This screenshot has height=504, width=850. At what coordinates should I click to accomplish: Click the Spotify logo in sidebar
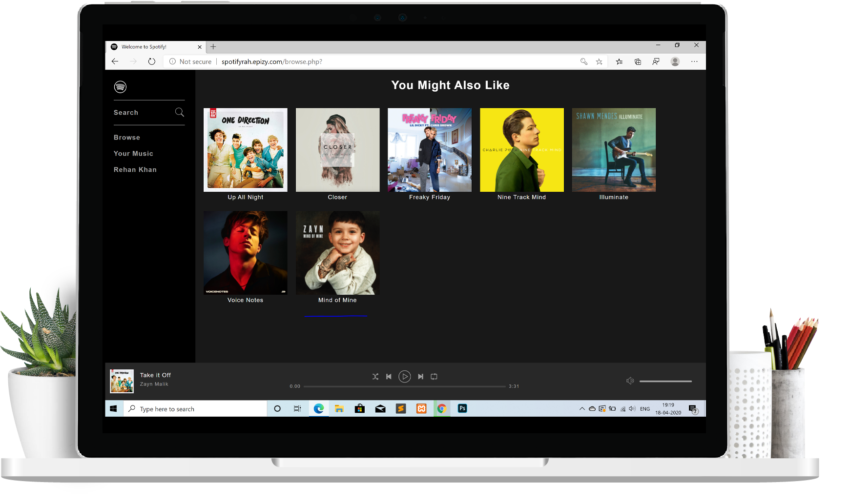tap(120, 87)
